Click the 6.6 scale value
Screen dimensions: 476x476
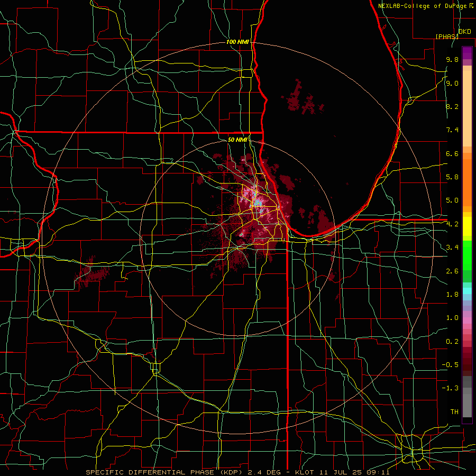(x=452, y=154)
